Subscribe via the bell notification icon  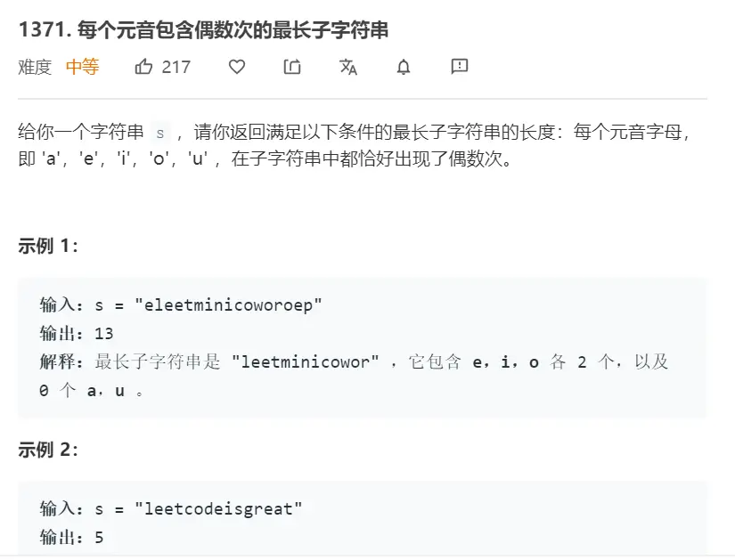pyautogui.click(x=404, y=67)
